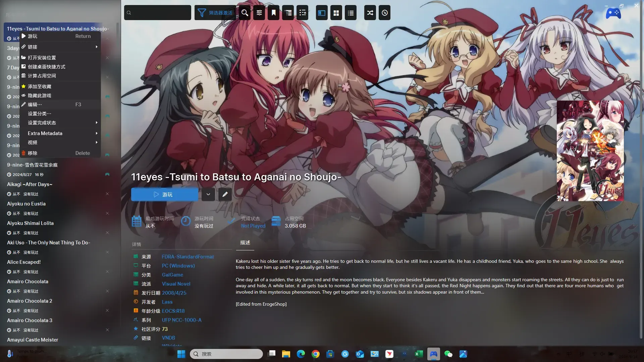This screenshot has height=362, width=644.
Task: Open the VNDB link
Action: pyautogui.click(x=169, y=338)
